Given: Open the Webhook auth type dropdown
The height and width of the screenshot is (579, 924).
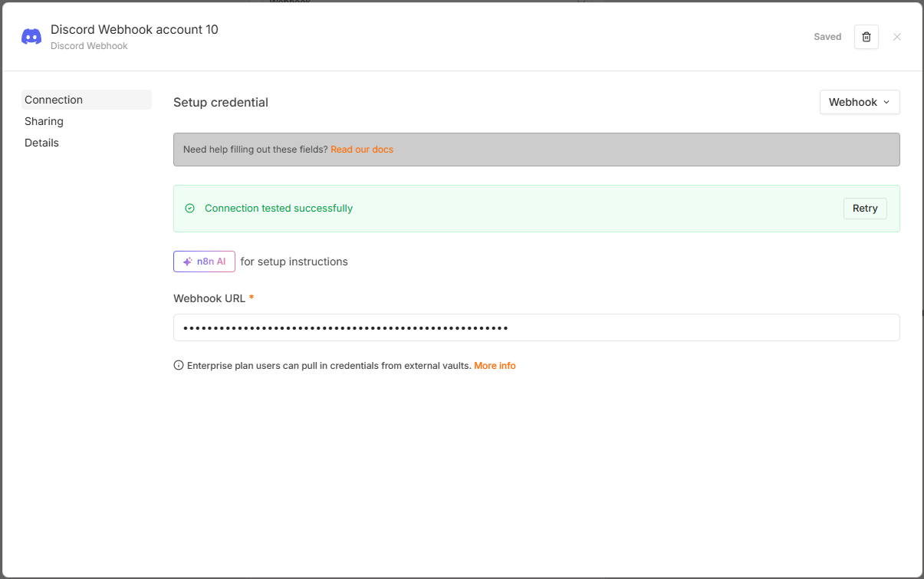Looking at the screenshot, I should click(x=860, y=102).
